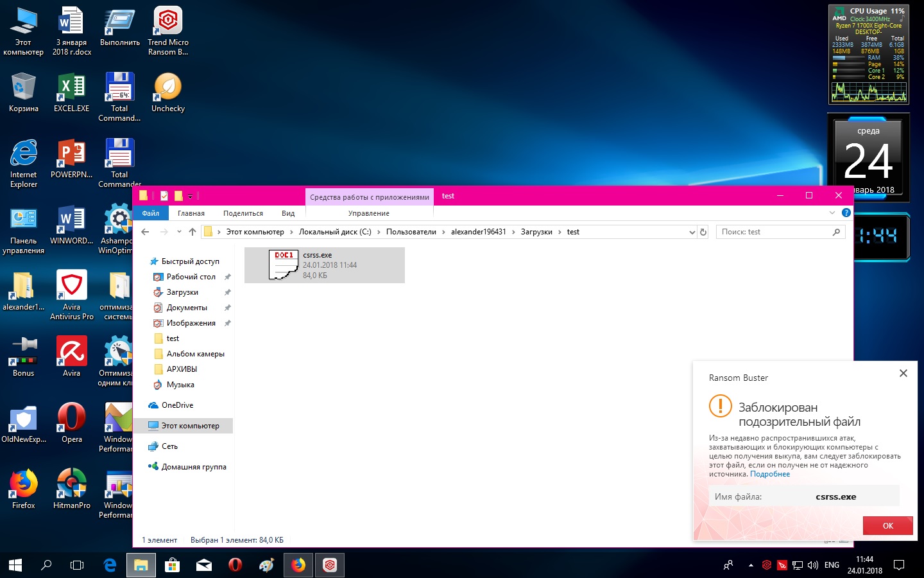Follow the Подробнее link in the alert

(770, 474)
